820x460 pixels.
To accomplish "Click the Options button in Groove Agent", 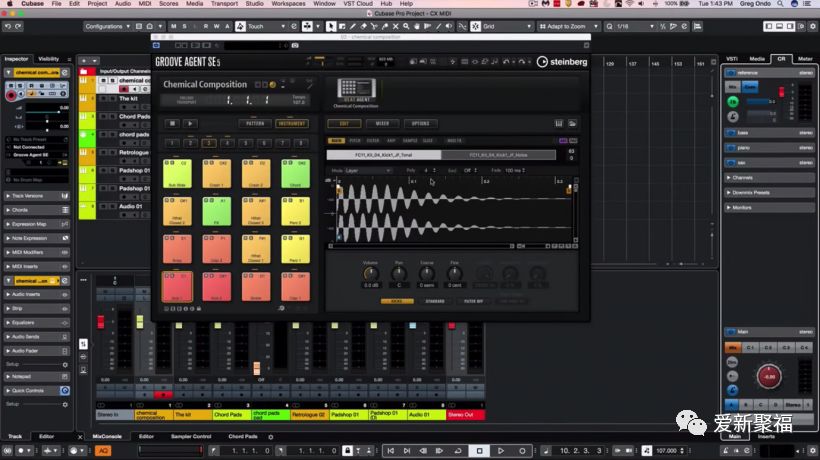I will click(x=420, y=124).
